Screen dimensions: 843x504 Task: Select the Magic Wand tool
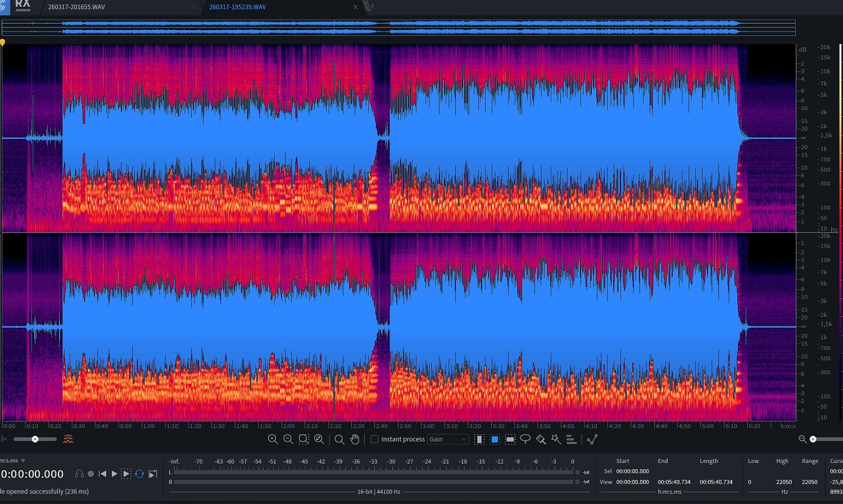tap(556, 439)
